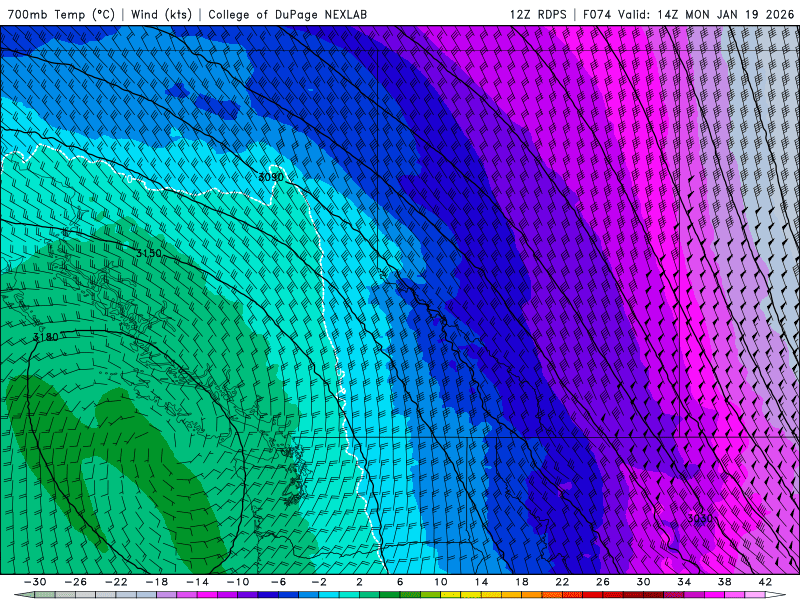Pick the red segment of the temperature color bar
800x600 pixels.
tap(592, 595)
